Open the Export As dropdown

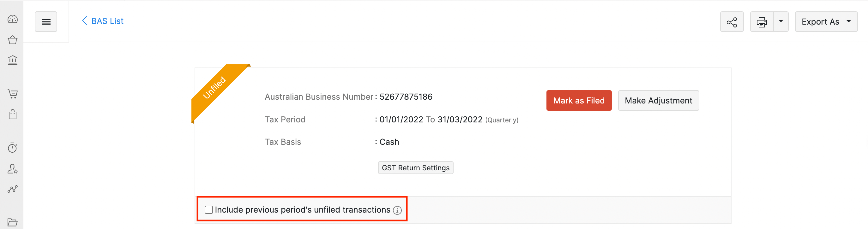click(826, 22)
